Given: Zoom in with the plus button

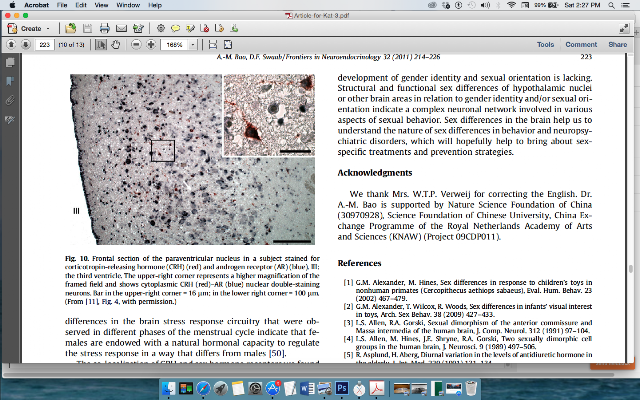Looking at the screenshot, I should point(151,44).
